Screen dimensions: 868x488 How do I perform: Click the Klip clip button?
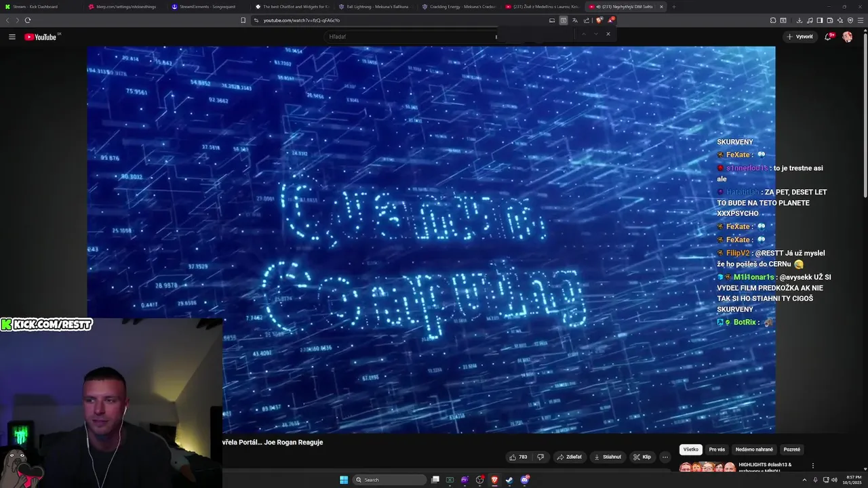point(642,457)
